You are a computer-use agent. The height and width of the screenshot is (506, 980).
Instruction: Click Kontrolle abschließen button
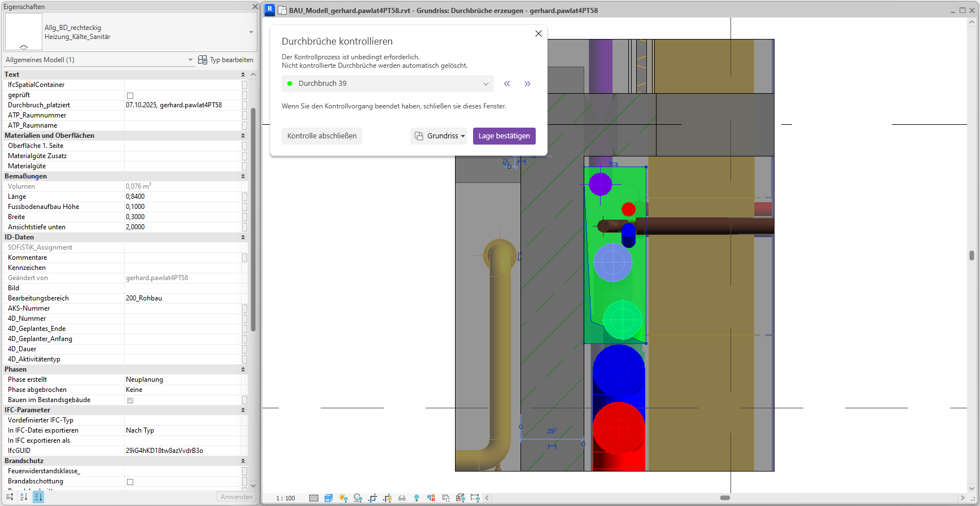click(x=322, y=136)
